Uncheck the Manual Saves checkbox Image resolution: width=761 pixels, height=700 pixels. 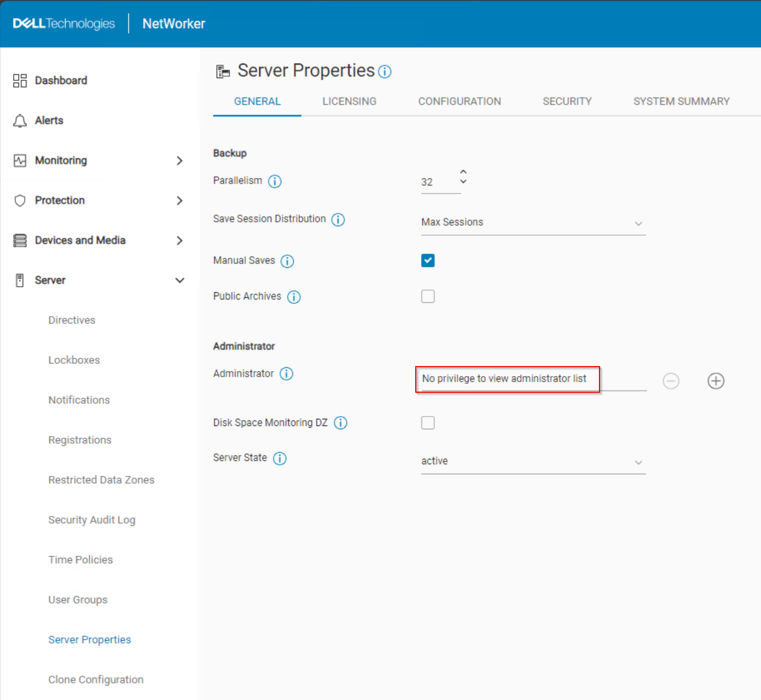[x=427, y=260]
